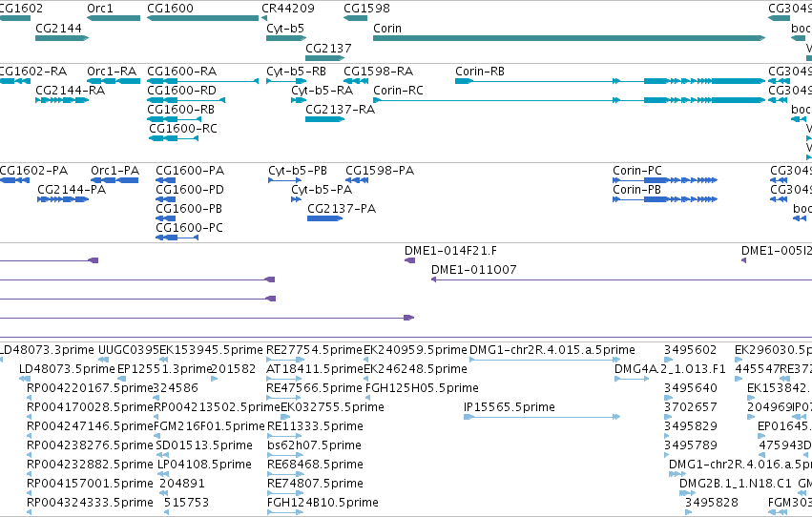Open the Orc1 gene feature label
812x517 pixels.
[x=100, y=9]
